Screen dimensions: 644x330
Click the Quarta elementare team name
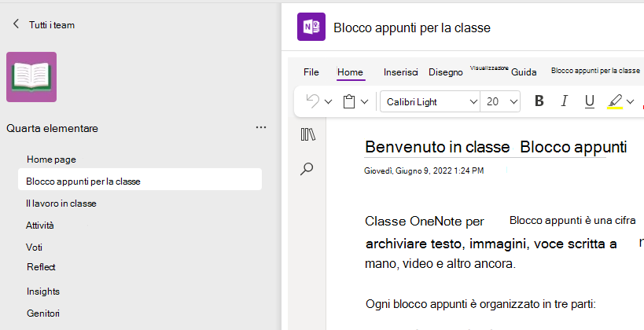coord(52,128)
